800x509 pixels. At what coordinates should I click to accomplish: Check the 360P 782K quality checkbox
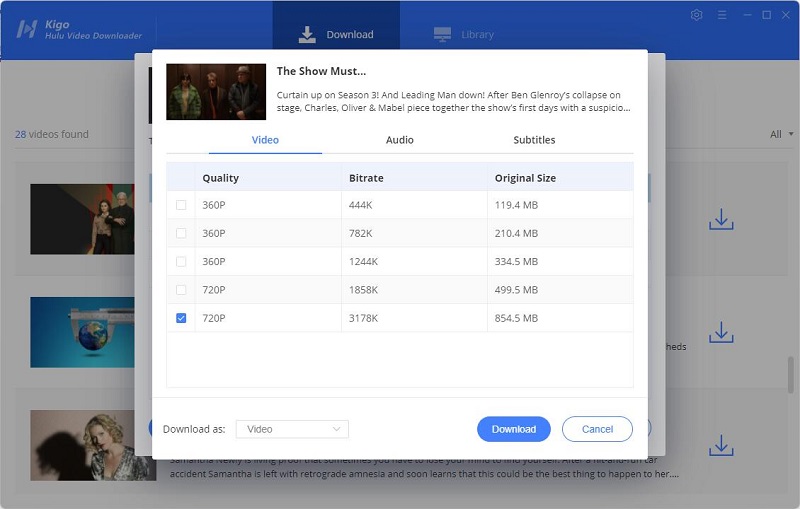(181, 233)
